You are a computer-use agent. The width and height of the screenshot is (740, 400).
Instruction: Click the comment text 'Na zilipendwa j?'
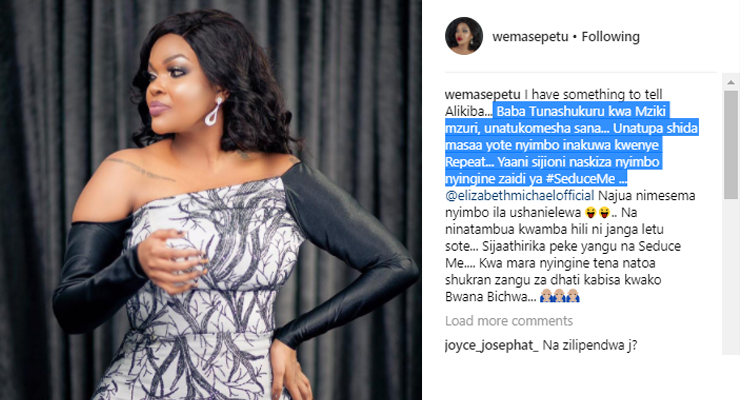tap(589, 345)
